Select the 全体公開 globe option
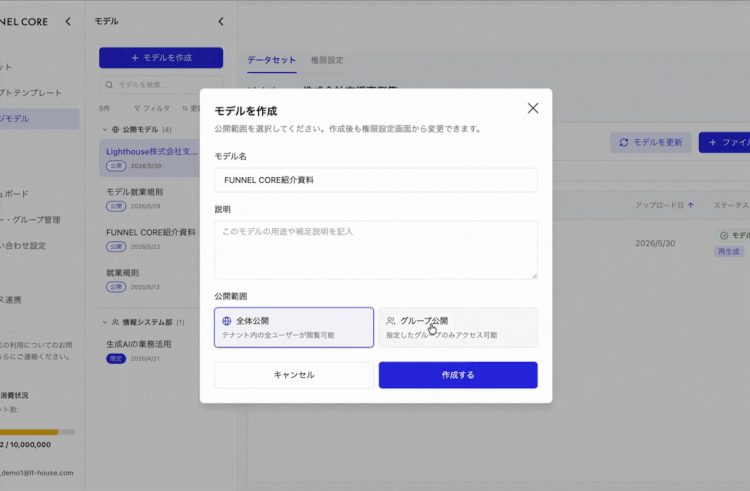The image size is (750, 491). click(294, 327)
